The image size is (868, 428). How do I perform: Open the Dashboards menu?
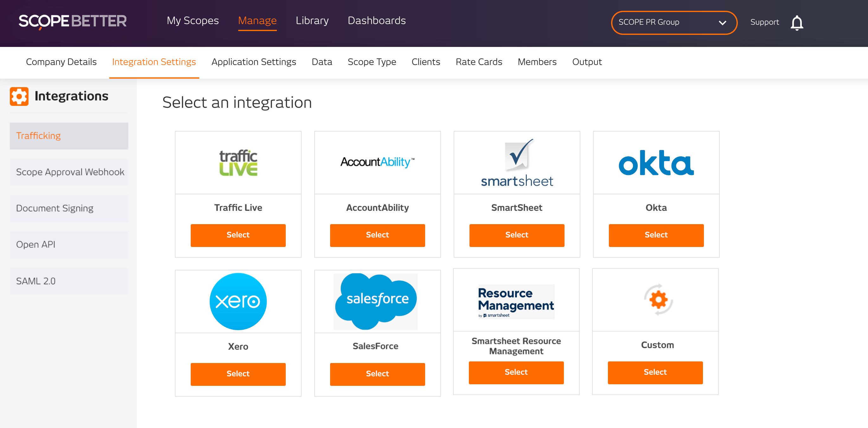pyautogui.click(x=376, y=21)
